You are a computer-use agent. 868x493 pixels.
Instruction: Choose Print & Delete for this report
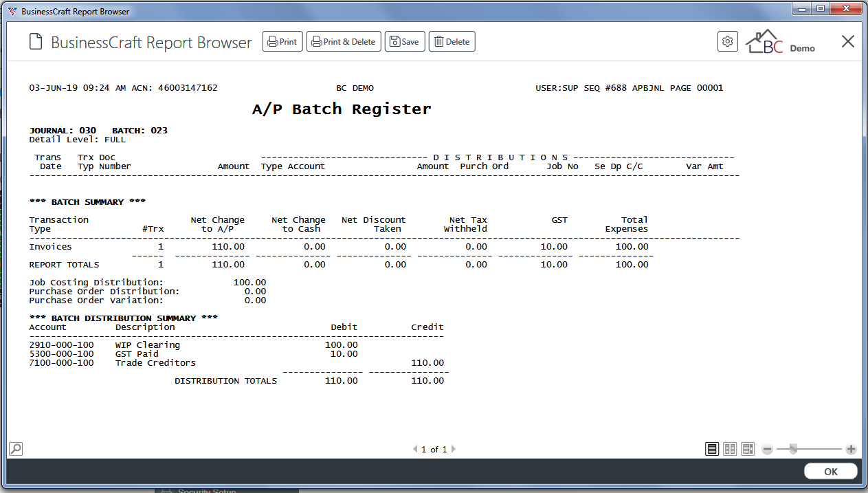pyautogui.click(x=344, y=42)
